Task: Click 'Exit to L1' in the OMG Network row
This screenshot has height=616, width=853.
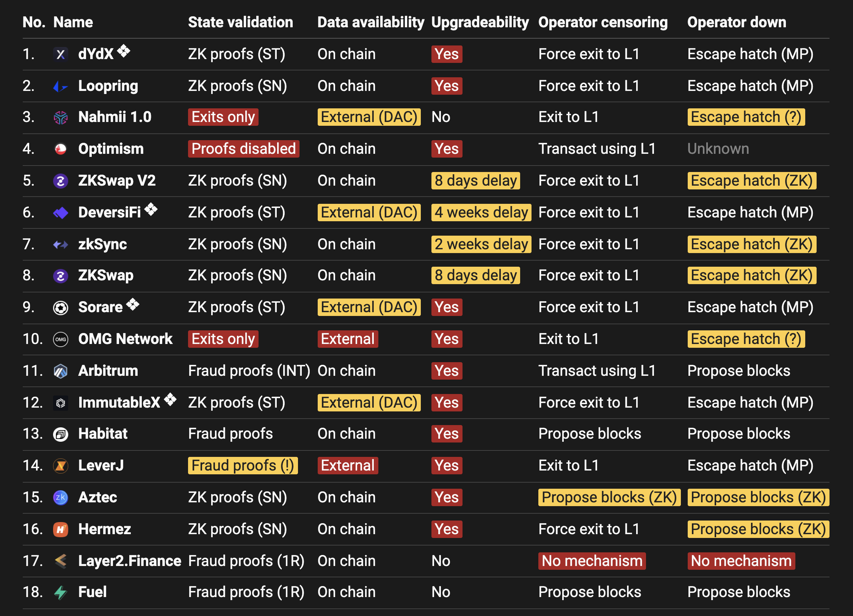Action: 568,339
